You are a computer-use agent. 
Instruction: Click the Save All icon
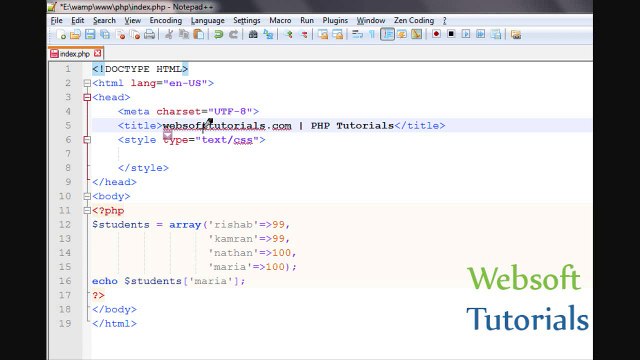point(105,35)
